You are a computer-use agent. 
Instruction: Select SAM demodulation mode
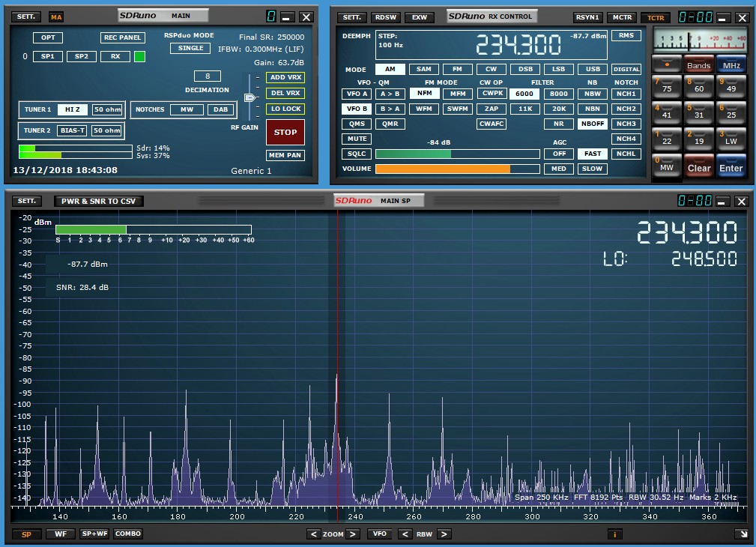424,69
